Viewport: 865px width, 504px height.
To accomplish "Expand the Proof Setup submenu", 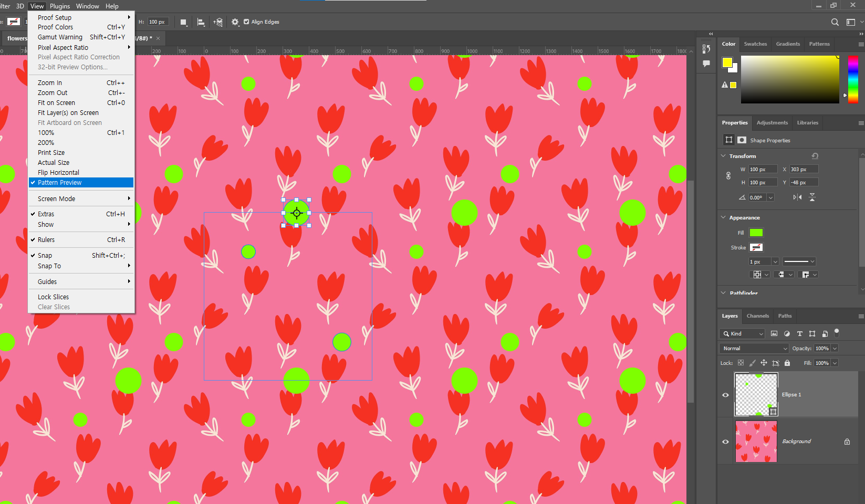I will click(81, 17).
